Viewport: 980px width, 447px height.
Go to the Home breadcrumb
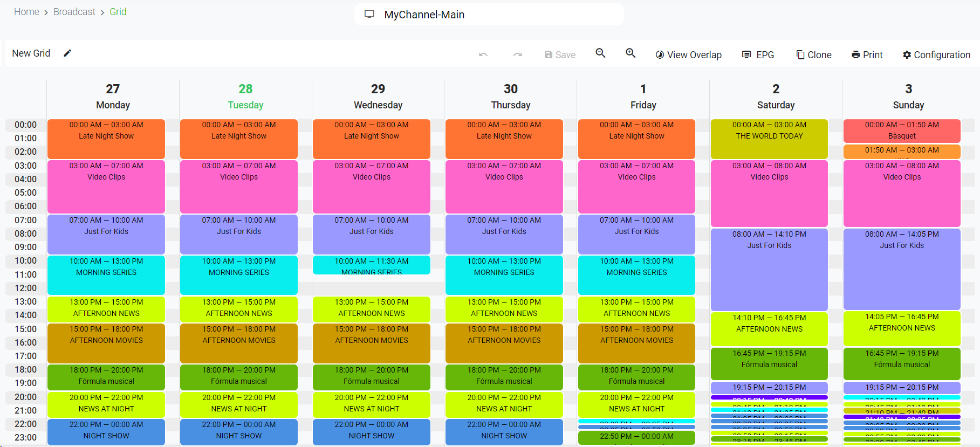26,12
